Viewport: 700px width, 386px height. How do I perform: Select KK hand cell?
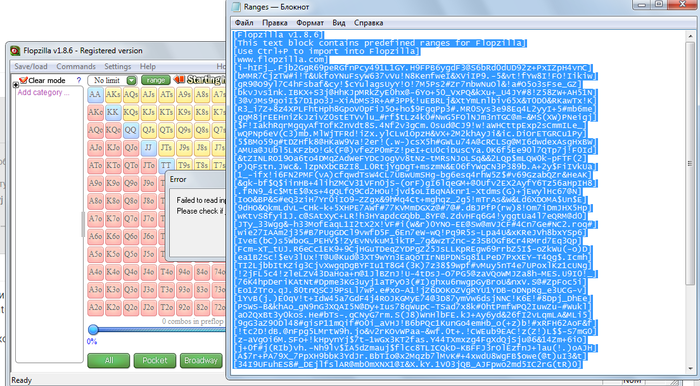113,112
